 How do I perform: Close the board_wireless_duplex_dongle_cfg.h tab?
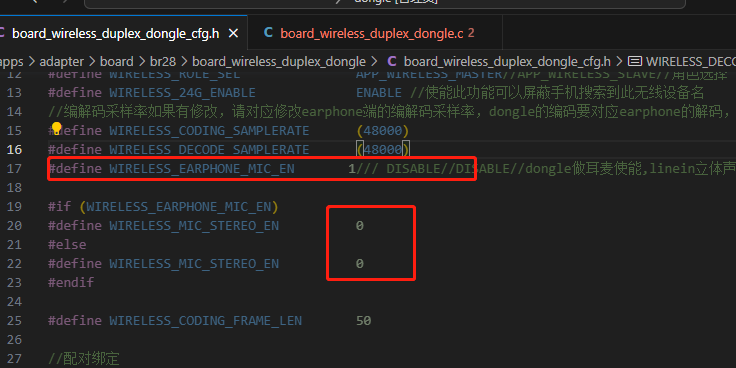[233, 33]
